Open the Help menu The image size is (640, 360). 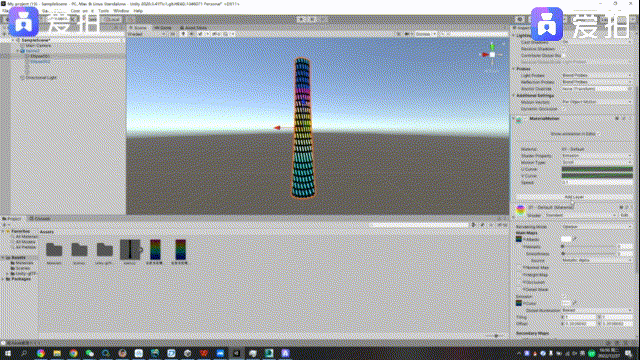tap(138, 11)
